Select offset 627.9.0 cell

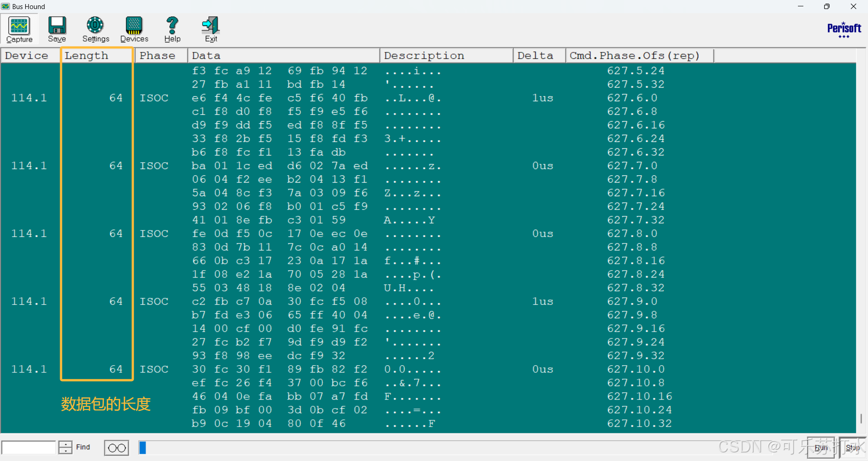632,301
